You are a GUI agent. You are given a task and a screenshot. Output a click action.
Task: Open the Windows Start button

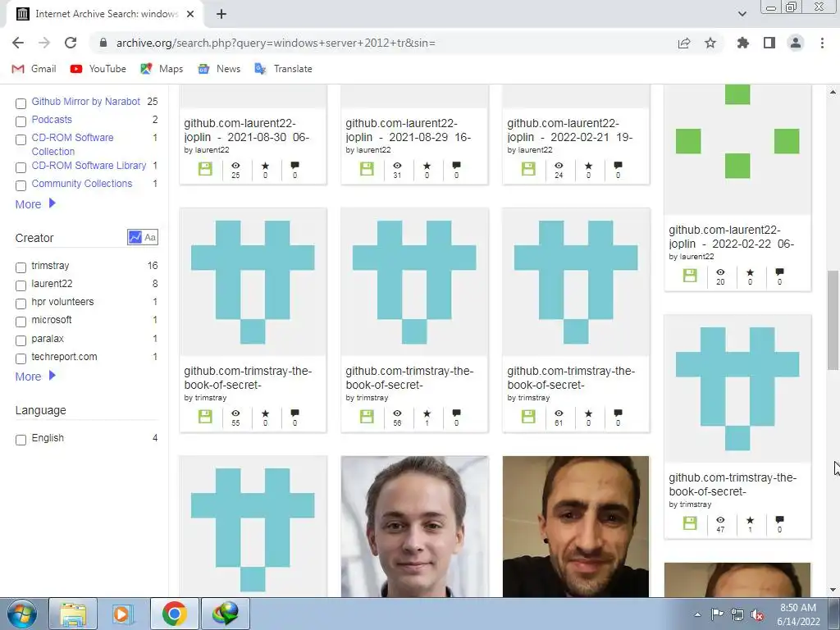pos(21,614)
